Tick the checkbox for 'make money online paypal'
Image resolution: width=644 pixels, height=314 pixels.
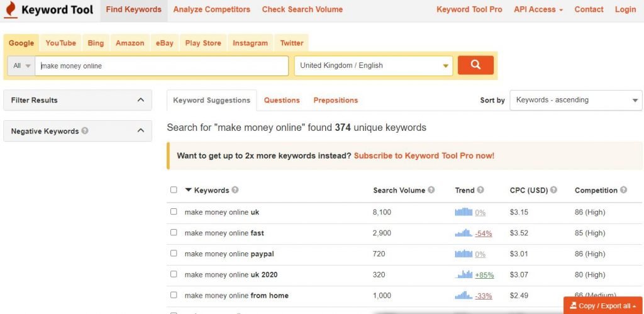[174, 254]
